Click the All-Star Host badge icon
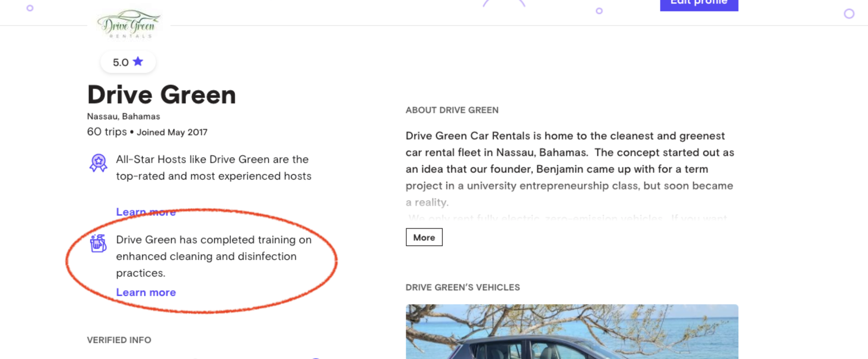The height and width of the screenshot is (359, 868). pos(98,163)
